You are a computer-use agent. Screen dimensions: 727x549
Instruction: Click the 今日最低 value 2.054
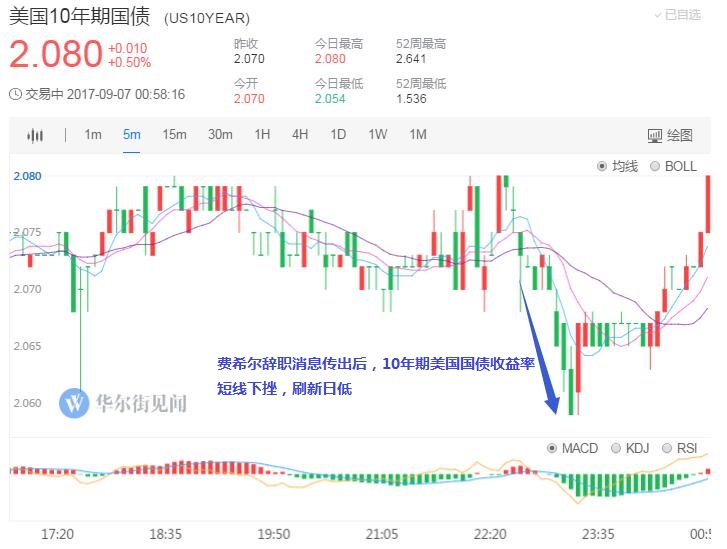pyautogui.click(x=330, y=99)
